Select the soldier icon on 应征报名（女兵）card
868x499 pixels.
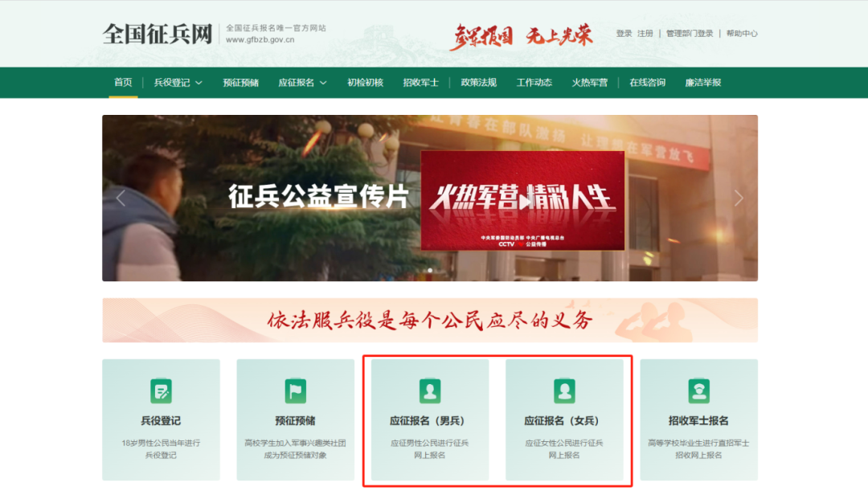566,391
